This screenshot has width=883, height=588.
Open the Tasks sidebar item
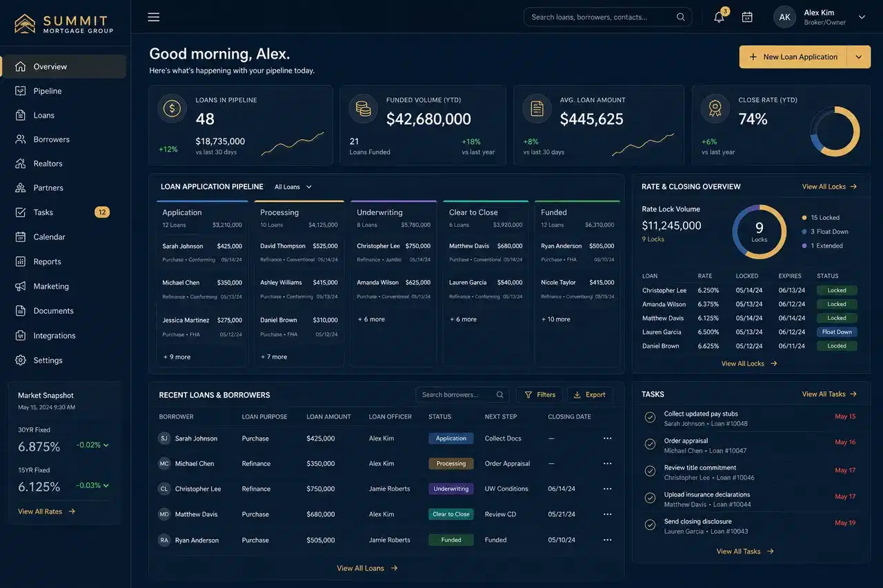click(63, 212)
